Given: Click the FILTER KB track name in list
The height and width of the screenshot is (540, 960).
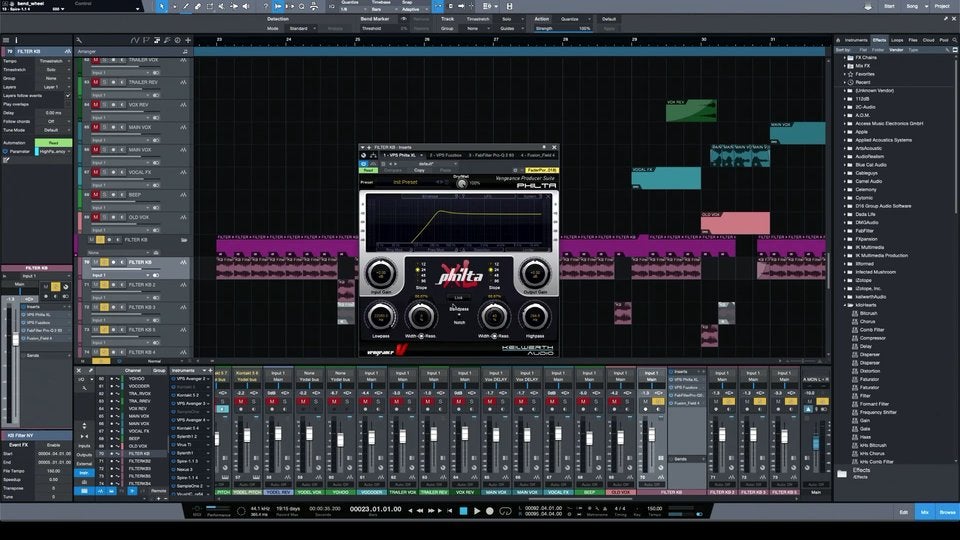Looking at the screenshot, I should coord(140,262).
